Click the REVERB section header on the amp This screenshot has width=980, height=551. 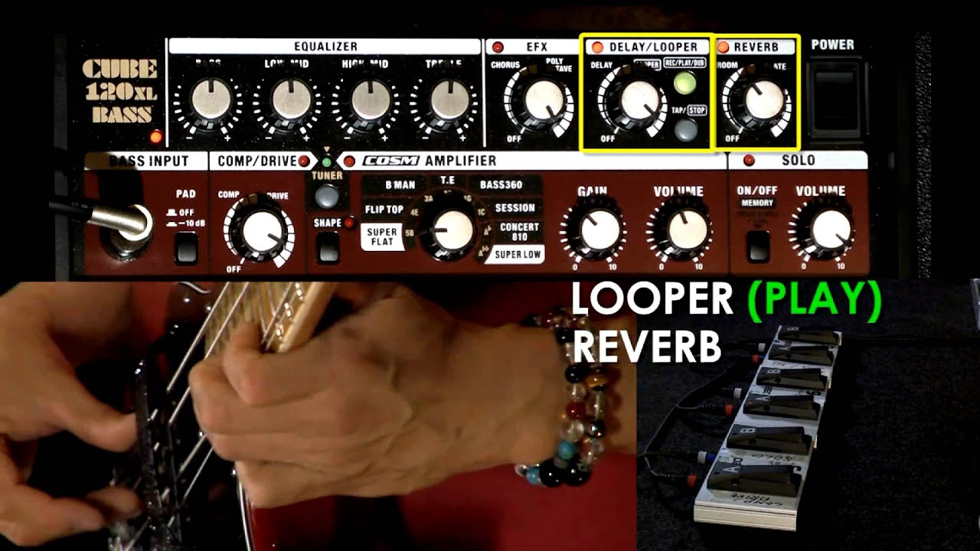pyautogui.click(x=756, y=47)
